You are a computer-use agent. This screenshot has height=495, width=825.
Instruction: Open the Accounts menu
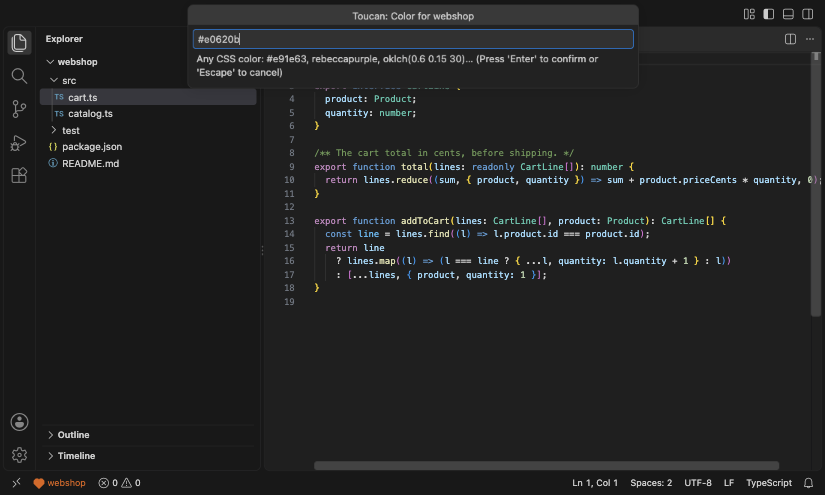click(x=19, y=422)
